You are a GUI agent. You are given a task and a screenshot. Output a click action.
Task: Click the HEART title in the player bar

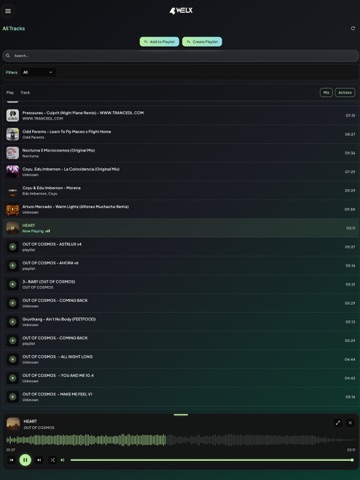pyautogui.click(x=30, y=421)
